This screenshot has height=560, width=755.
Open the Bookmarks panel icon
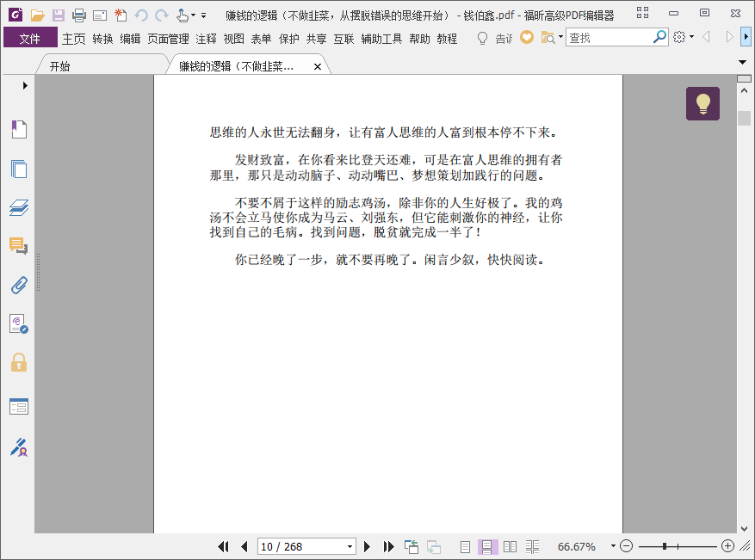pos(19,129)
